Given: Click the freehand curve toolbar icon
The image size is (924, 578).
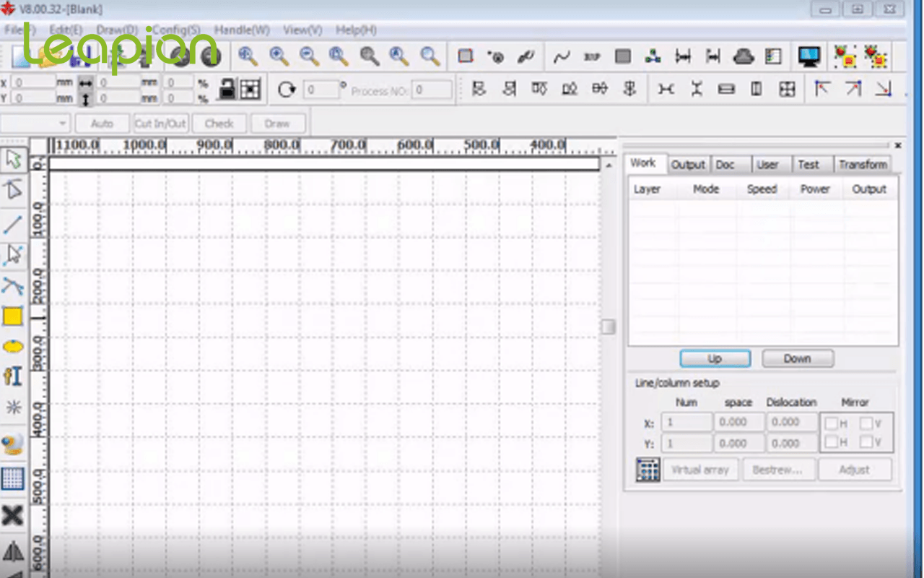Looking at the screenshot, I should (x=562, y=56).
